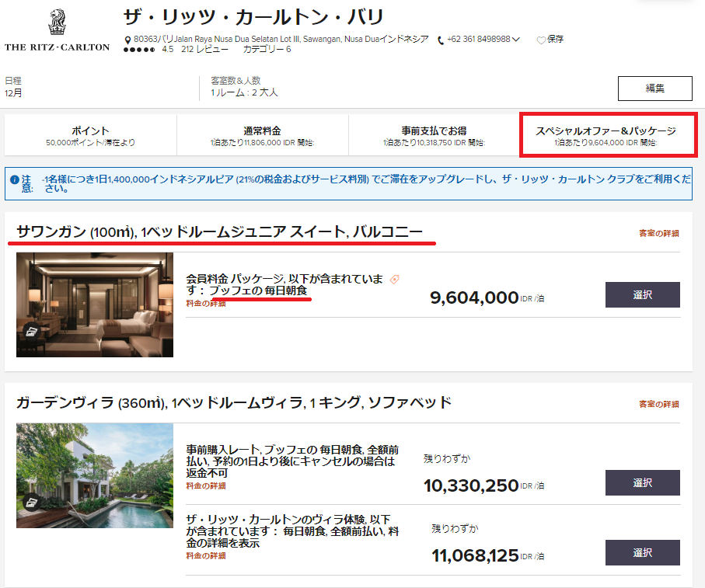Click the ガーデンヴィラ (360㎡) room title
The image size is (705, 588).
coord(234,402)
